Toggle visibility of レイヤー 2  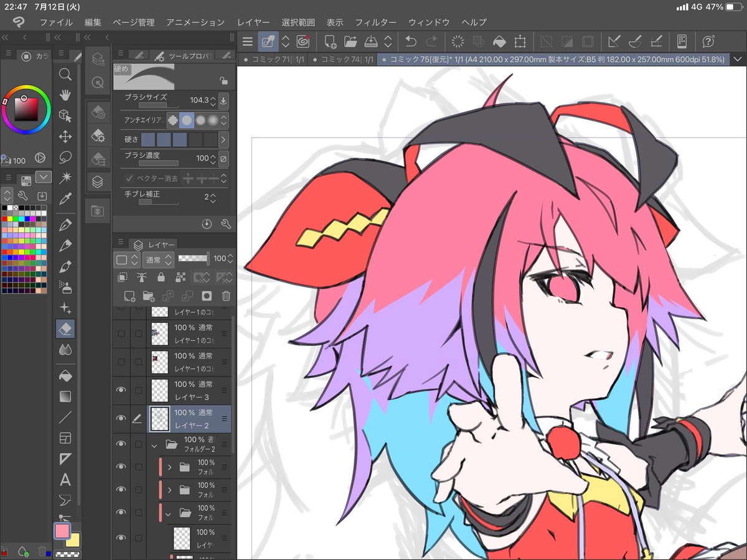pyautogui.click(x=121, y=419)
